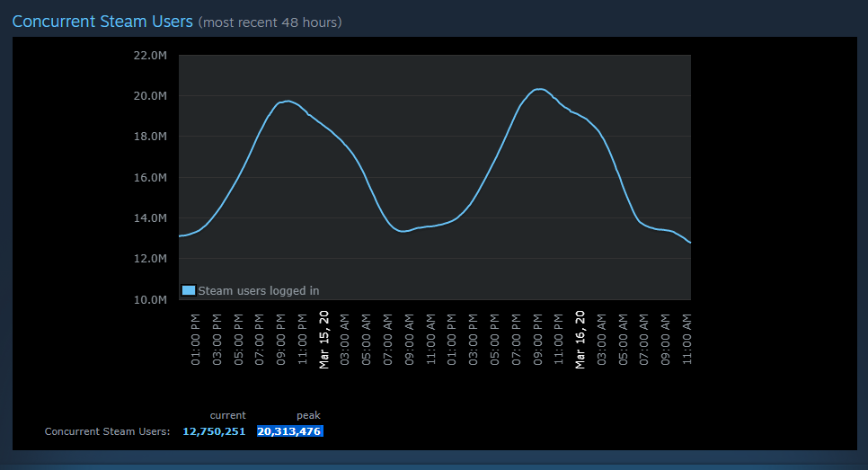868x470 pixels.
Task: Click the first 01:00 PM axis label
Action: click(x=195, y=340)
